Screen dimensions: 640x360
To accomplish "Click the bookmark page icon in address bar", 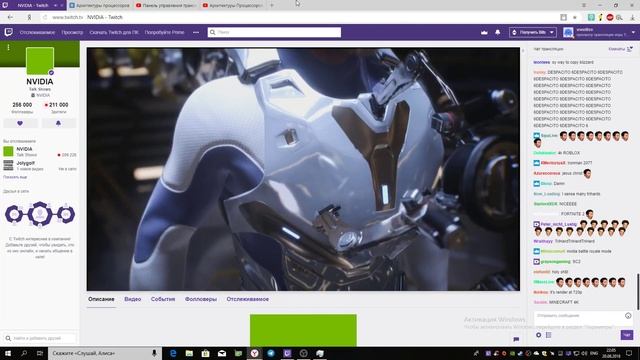I will (564, 17).
